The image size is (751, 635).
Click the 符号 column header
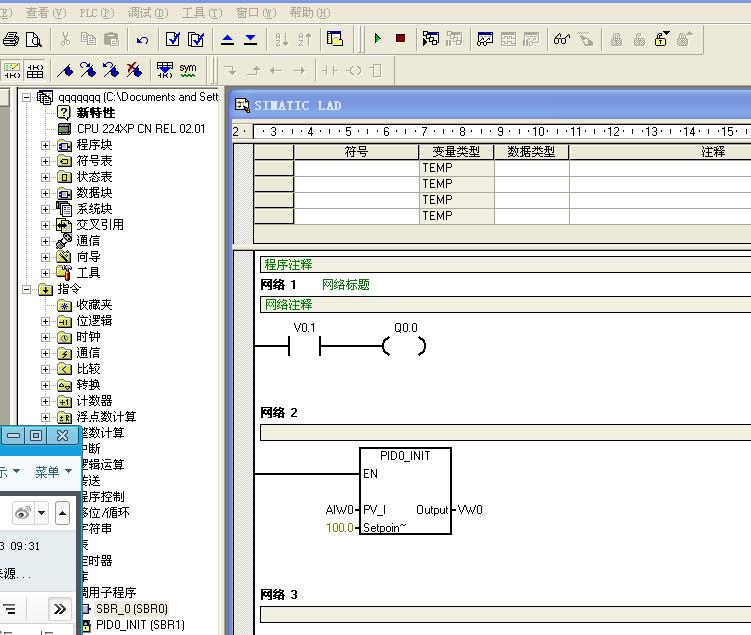[x=356, y=152]
